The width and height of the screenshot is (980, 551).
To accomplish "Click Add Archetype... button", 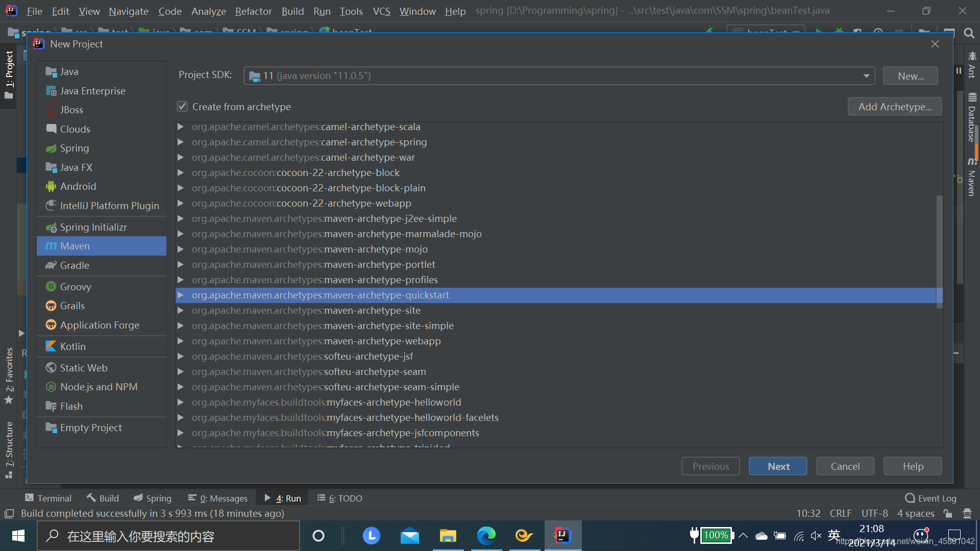I will click(894, 107).
